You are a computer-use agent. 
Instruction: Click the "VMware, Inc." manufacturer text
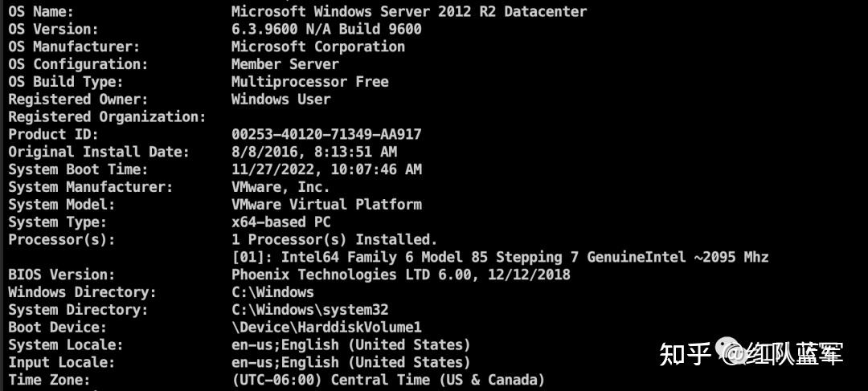click(281, 187)
